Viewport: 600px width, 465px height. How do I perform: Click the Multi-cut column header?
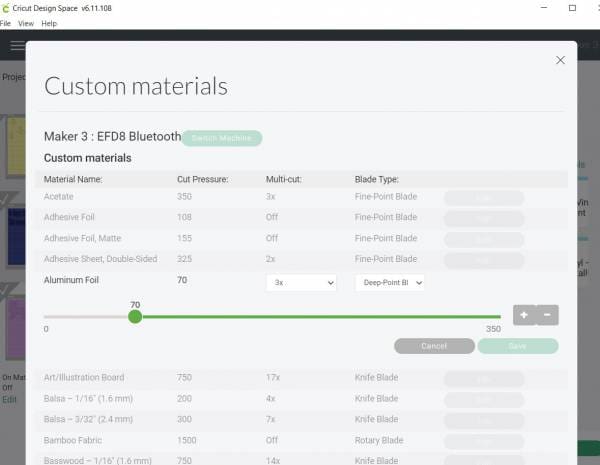coord(284,179)
